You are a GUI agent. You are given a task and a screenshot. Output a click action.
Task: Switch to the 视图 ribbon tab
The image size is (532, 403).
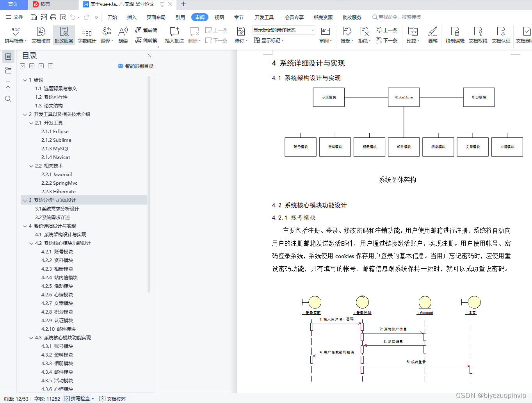tap(219, 17)
